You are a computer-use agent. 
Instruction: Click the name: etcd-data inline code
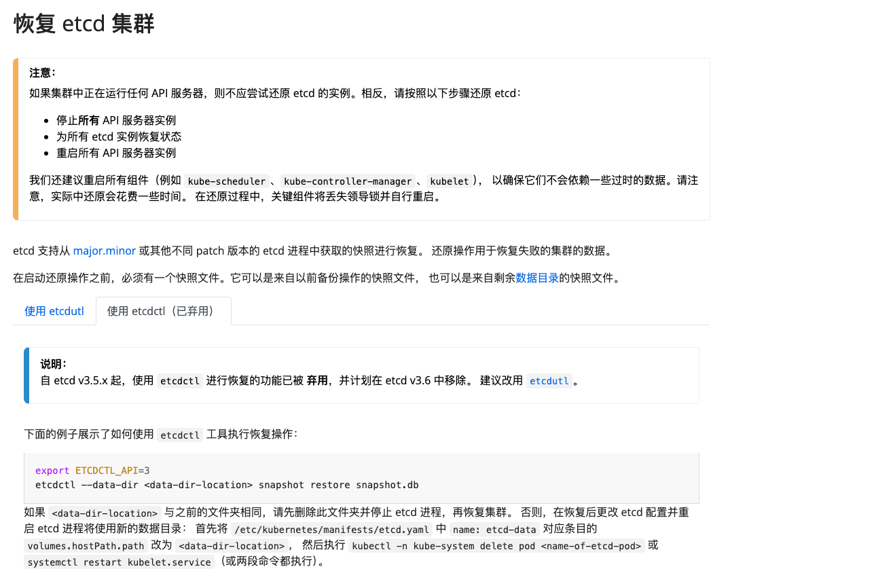[x=494, y=530]
